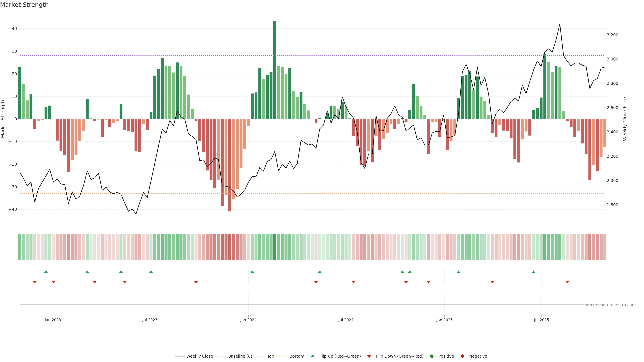Click the flip-up marker just after Jan 2024
This screenshot has height=362, width=644.
click(252, 272)
